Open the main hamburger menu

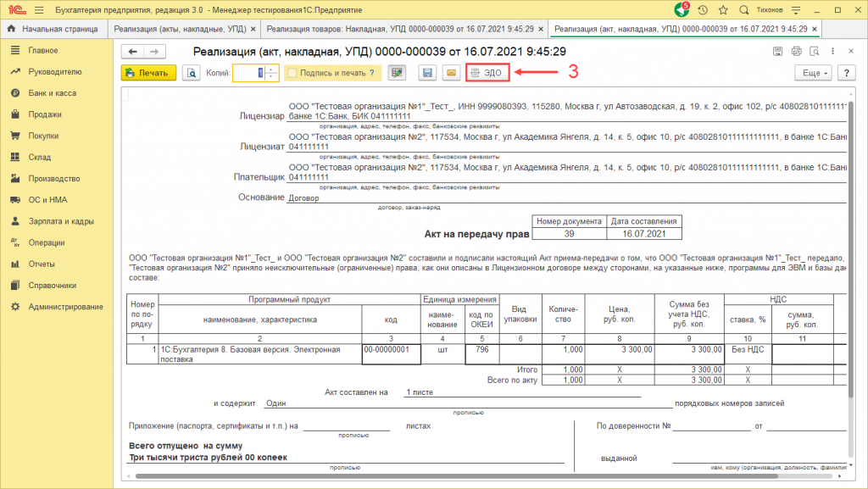[x=39, y=10]
